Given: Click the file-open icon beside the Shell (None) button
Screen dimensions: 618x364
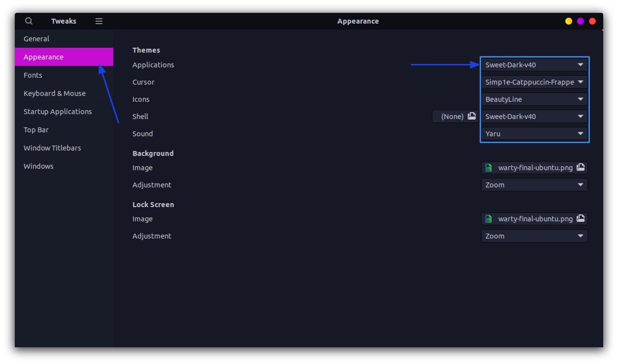Looking at the screenshot, I should point(471,116).
